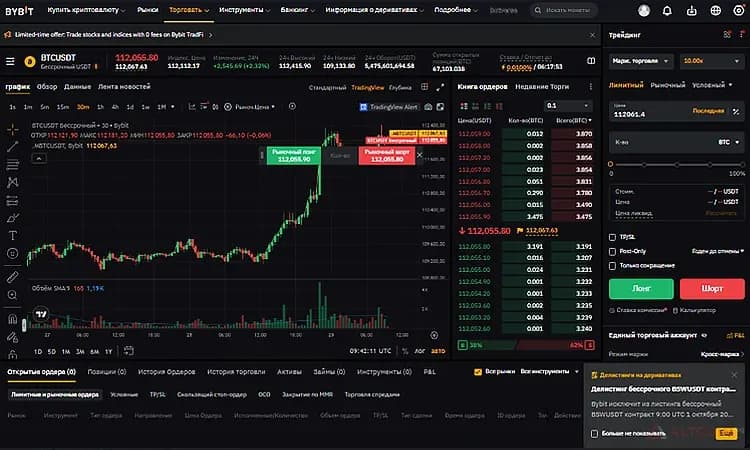The image size is (750, 450).
Task: Toggle the авто scale on chart
Action: pos(438,351)
